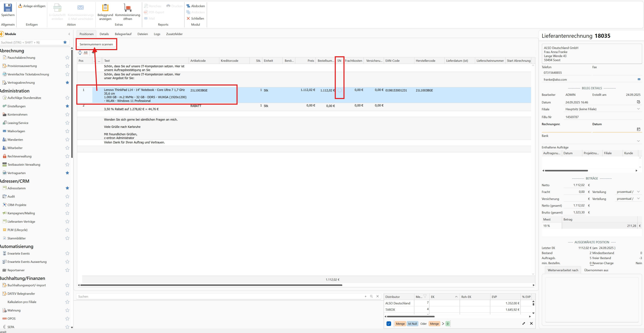The image size is (644, 333).
Task: Click the Speichern save icon
Action: click(8, 8)
